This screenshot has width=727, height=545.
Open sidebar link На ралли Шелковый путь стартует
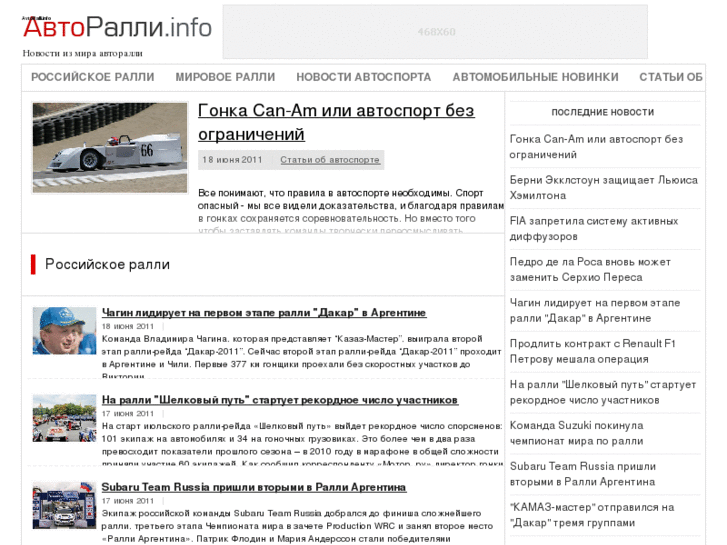pyautogui.click(x=603, y=392)
